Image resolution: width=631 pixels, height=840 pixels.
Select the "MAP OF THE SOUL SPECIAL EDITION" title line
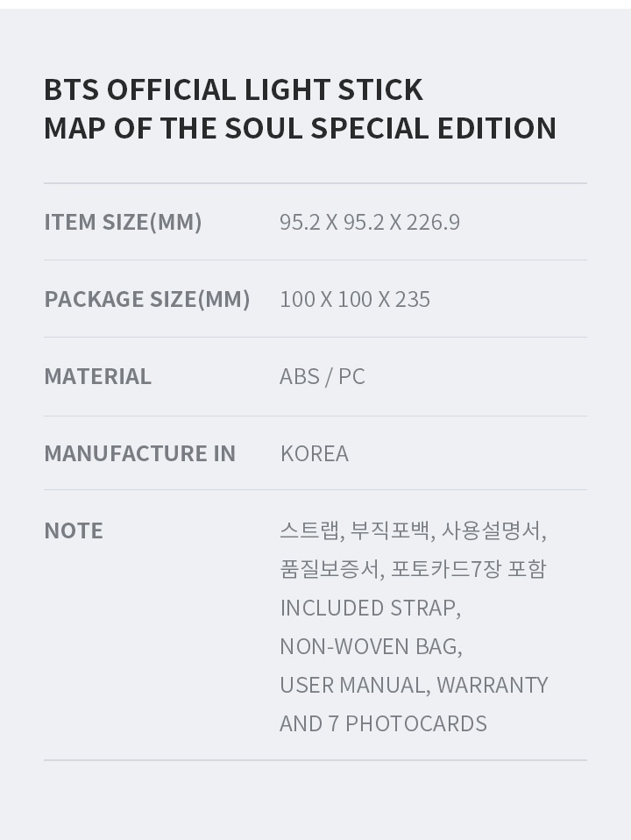tap(300, 128)
